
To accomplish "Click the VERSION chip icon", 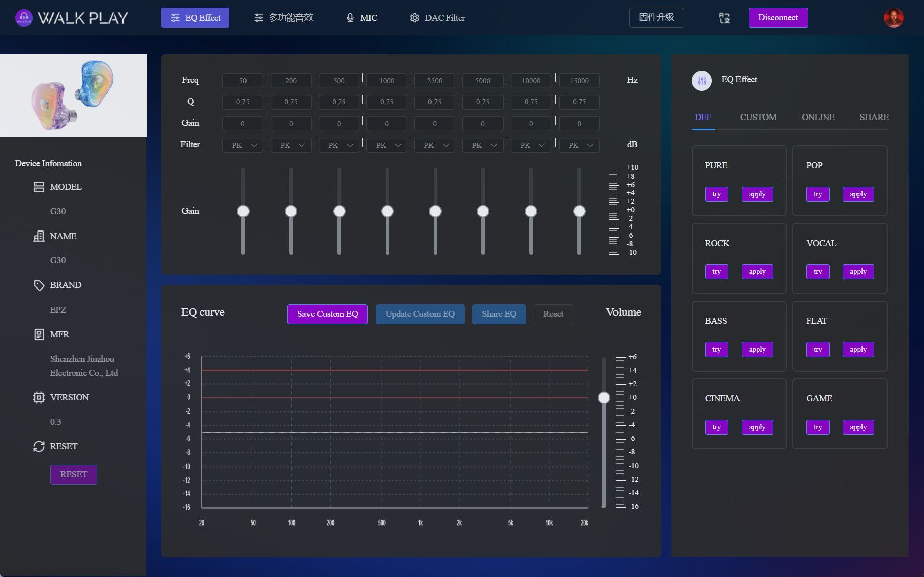I will click(x=39, y=397).
